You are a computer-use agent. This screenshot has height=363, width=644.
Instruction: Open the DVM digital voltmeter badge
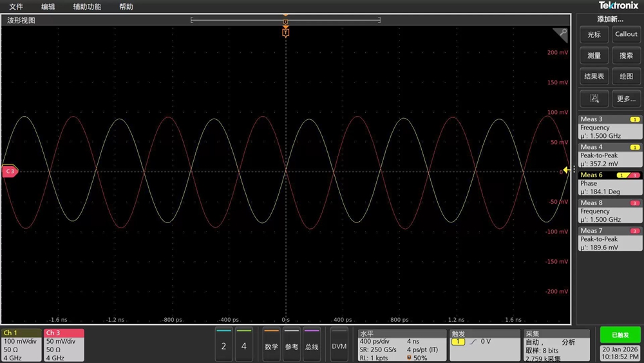point(339,346)
